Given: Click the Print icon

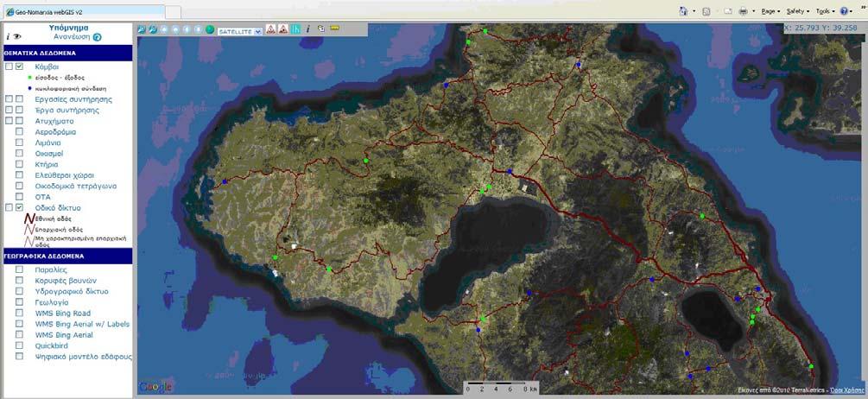Looking at the screenshot, I should pos(744,11).
